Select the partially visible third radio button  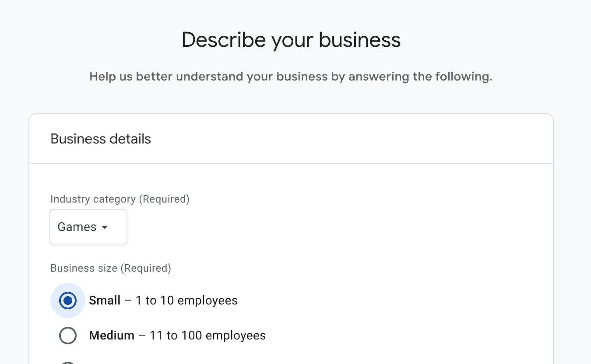coord(68,363)
